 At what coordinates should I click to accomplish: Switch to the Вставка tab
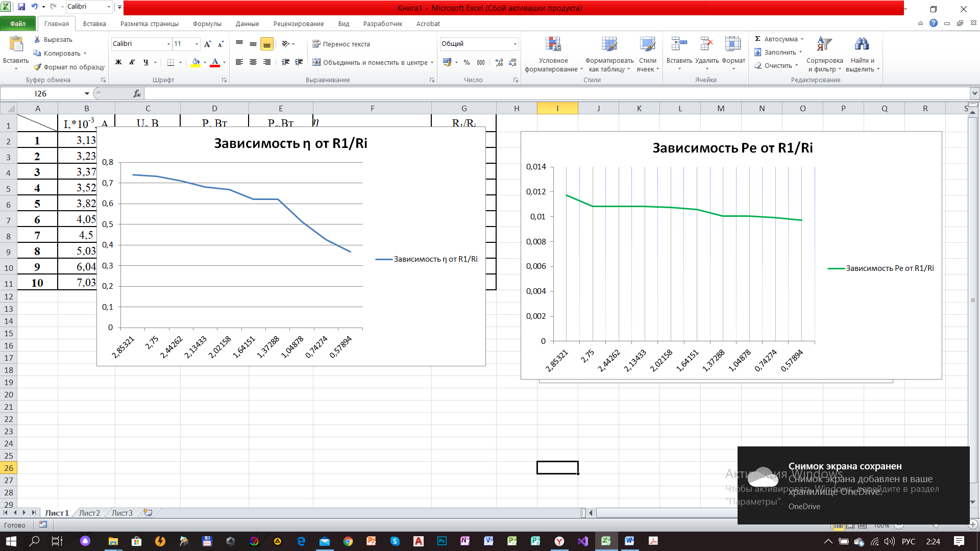(x=94, y=23)
